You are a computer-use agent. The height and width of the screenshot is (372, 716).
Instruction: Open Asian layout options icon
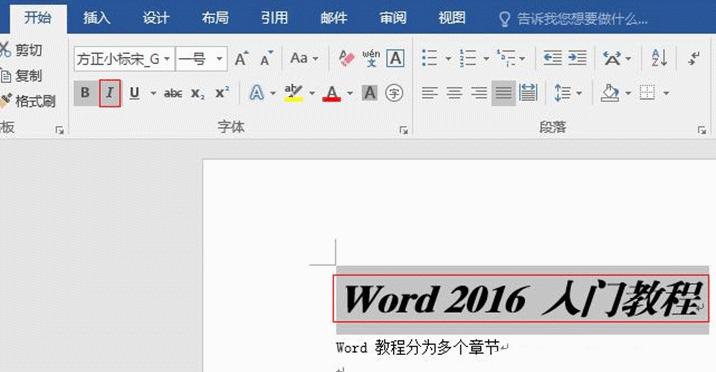pyautogui.click(x=612, y=58)
